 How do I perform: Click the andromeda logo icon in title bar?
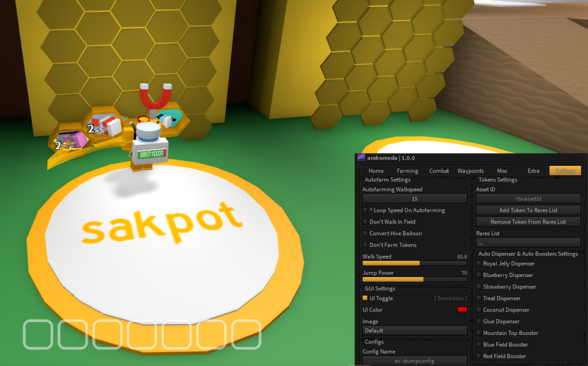(x=361, y=158)
